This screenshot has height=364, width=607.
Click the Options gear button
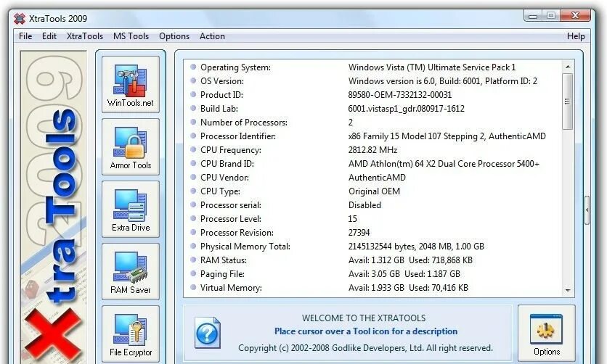tap(546, 334)
